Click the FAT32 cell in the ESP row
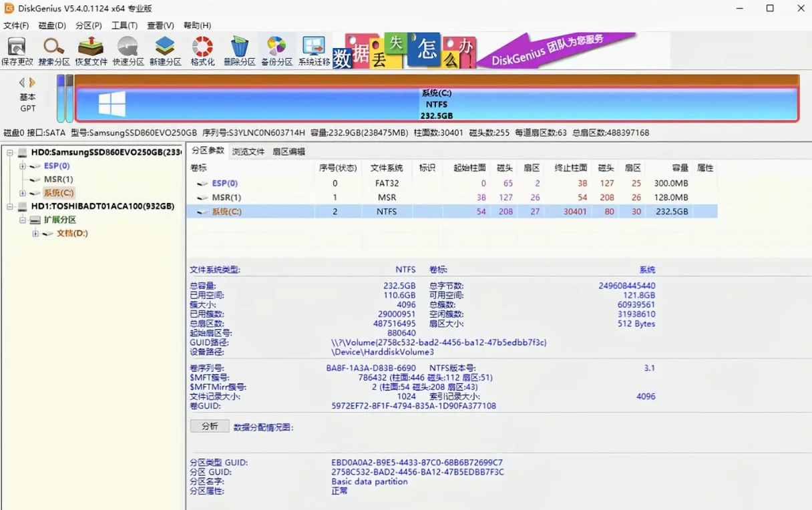812x510 pixels. [x=387, y=183]
